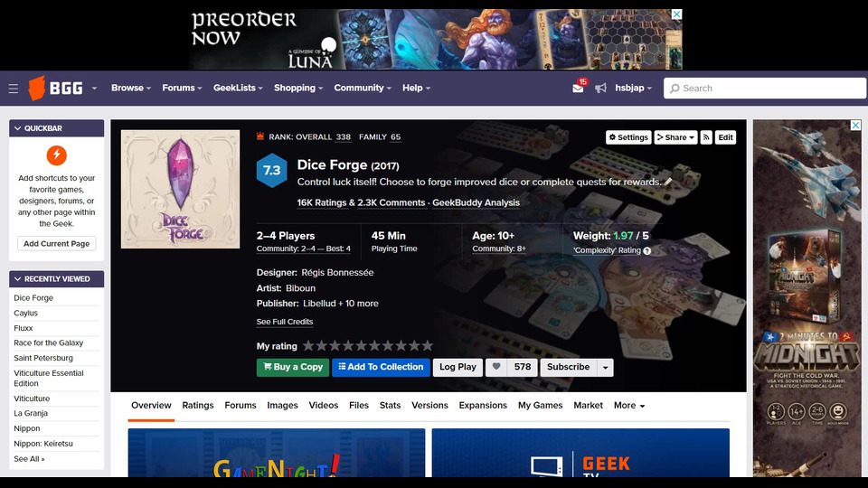Image resolution: width=868 pixels, height=488 pixels.
Task: Switch to the Videos tab
Action: point(324,406)
